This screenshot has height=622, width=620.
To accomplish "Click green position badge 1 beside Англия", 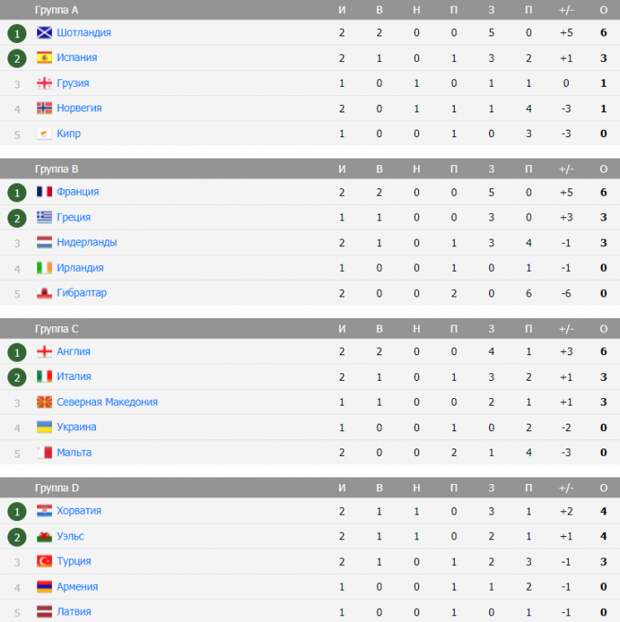I will click(17, 352).
